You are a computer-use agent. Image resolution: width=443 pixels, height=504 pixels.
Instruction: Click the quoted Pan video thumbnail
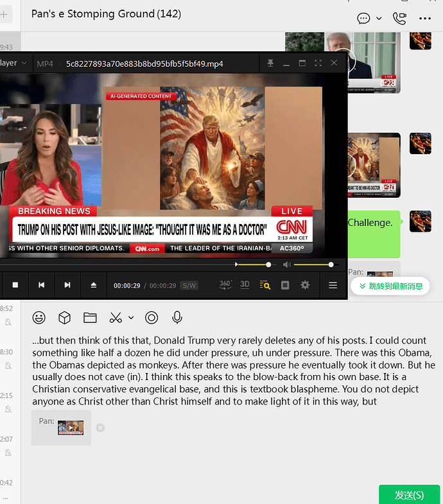point(71,428)
